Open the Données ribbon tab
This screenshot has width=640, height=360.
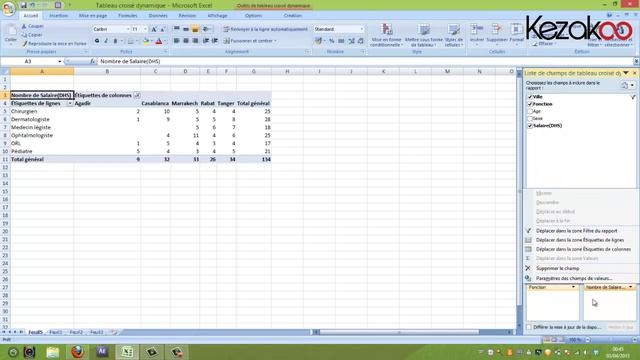[x=158, y=16]
